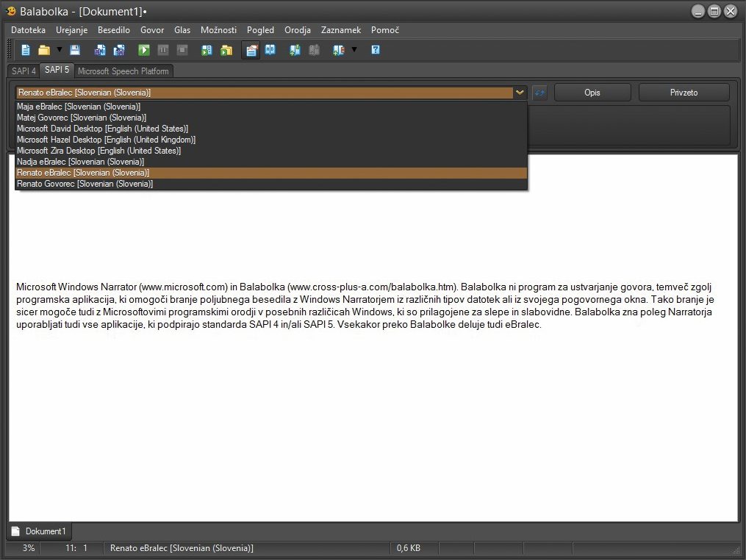The height and width of the screenshot is (560, 746).
Task: Choose Renato Govorec voice from list
Action: coord(271,183)
